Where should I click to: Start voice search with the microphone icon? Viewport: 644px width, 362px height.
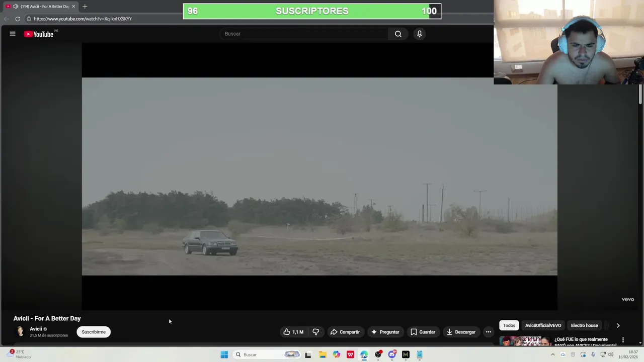[420, 34]
